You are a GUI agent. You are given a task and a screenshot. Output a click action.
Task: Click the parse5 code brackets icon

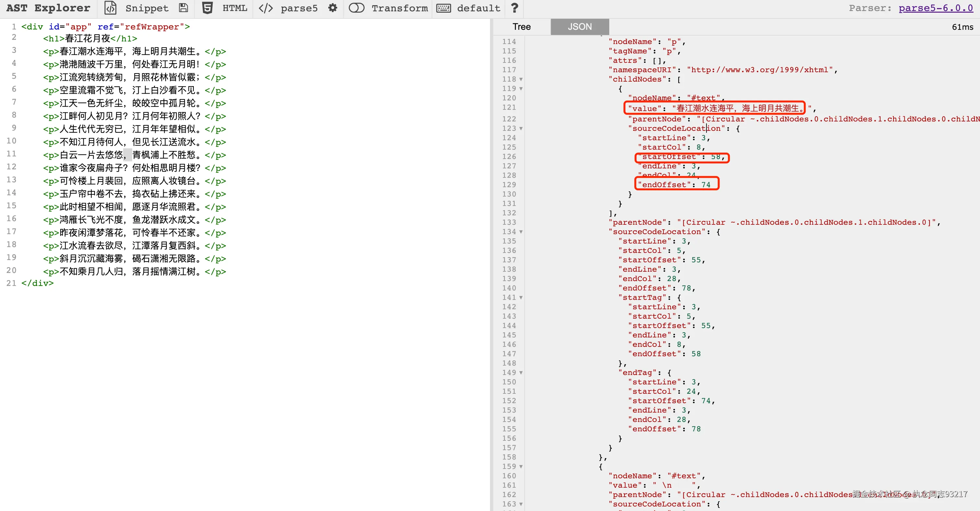[265, 8]
